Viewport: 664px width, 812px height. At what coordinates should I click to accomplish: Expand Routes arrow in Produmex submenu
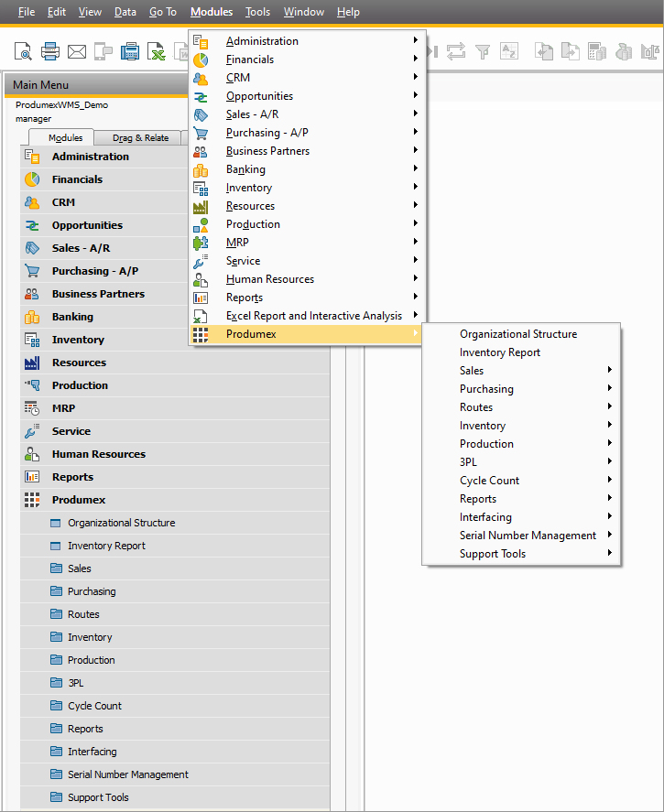610,406
